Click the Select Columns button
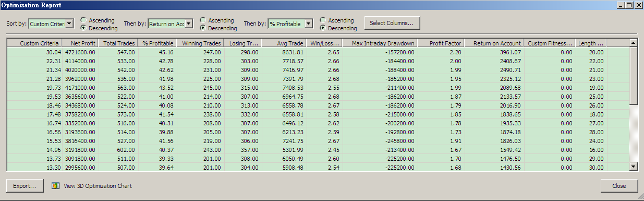Image resolution: width=644 pixels, height=201 pixels. (392, 23)
